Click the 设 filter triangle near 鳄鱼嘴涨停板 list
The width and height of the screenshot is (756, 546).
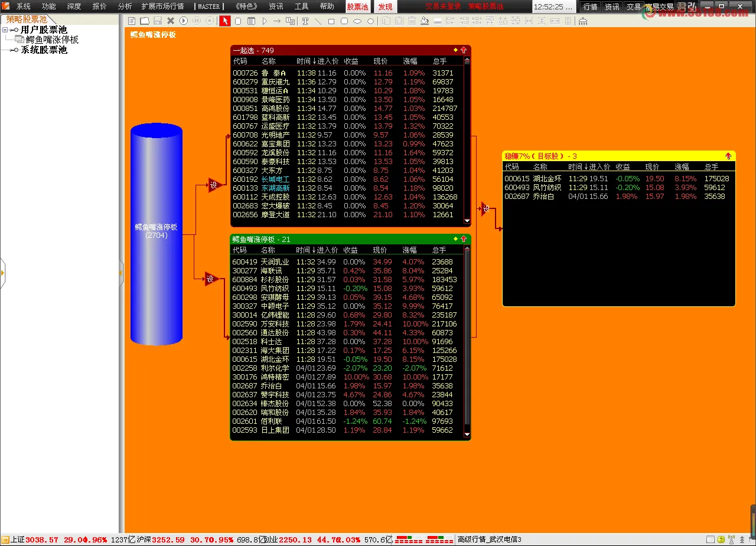(211, 279)
